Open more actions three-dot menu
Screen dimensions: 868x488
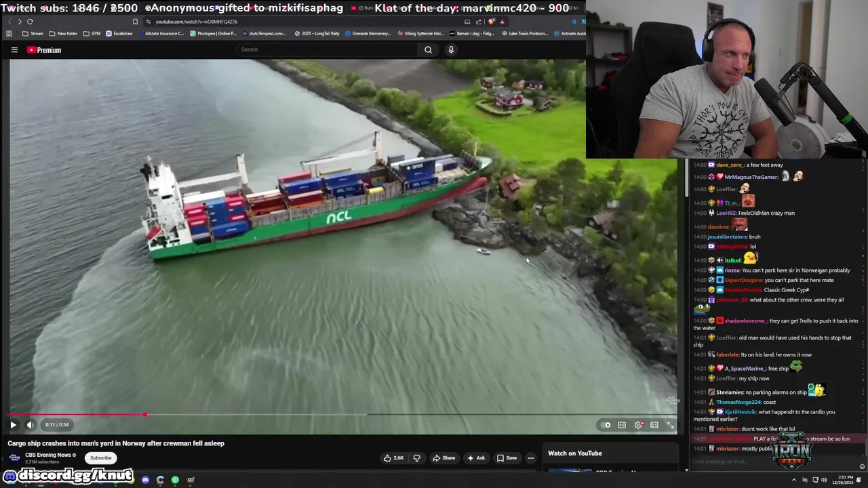531,458
